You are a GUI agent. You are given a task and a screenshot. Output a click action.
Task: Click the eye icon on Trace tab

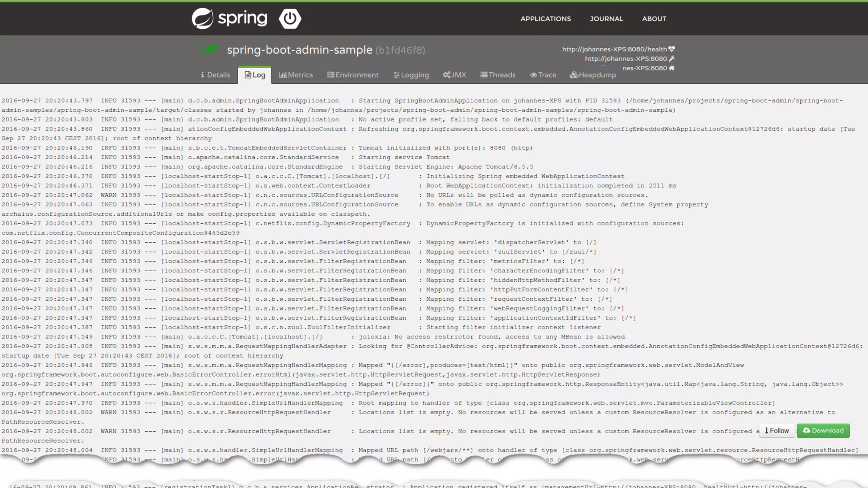(533, 75)
